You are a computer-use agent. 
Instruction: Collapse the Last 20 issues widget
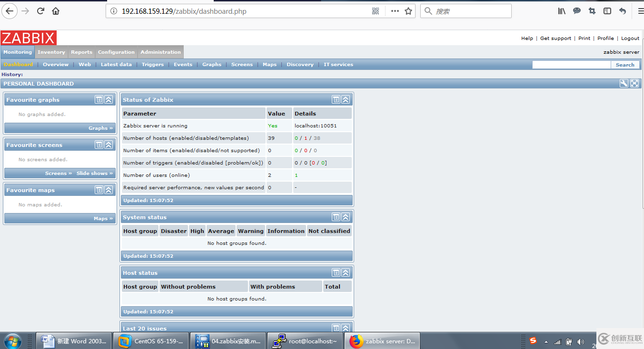tap(346, 328)
